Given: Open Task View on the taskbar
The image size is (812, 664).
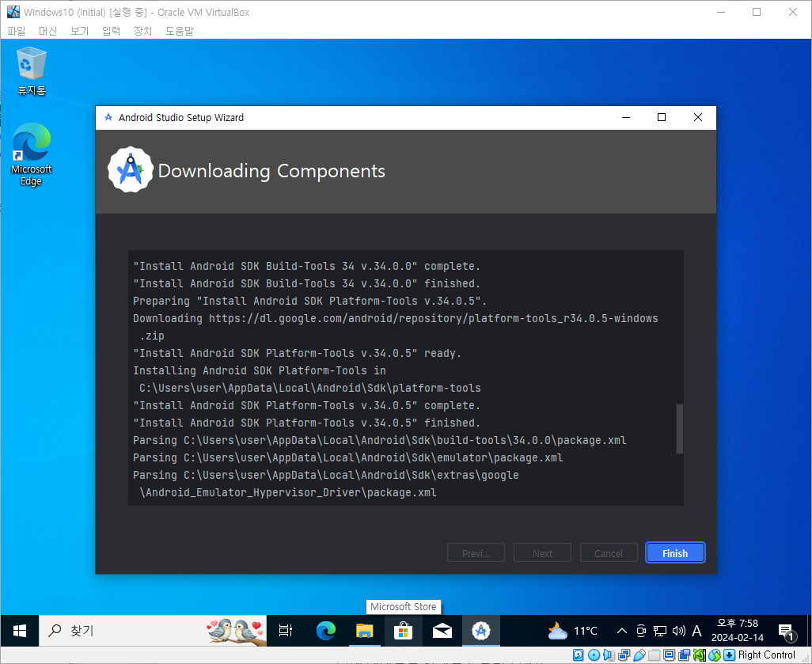Looking at the screenshot, I should 286,630.
